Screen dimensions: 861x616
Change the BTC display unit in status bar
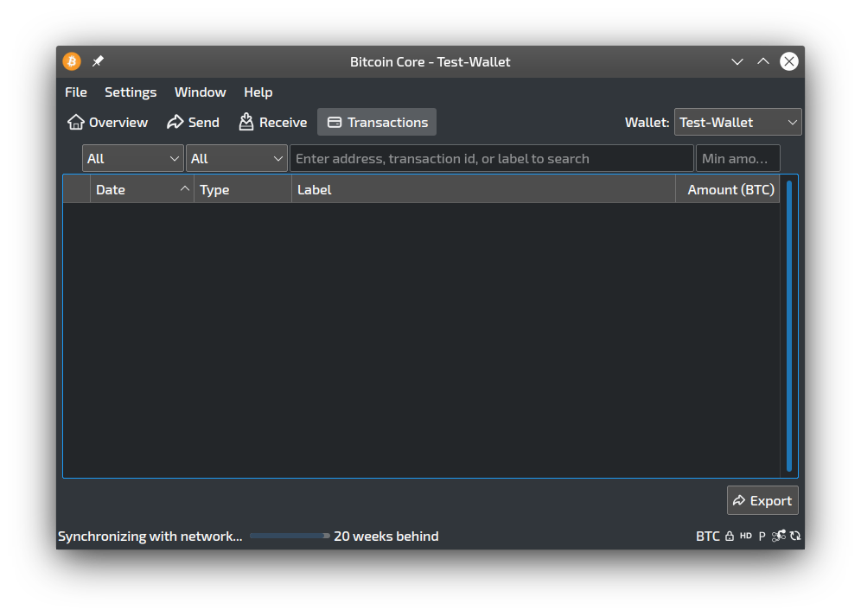(x=708, y=536)
